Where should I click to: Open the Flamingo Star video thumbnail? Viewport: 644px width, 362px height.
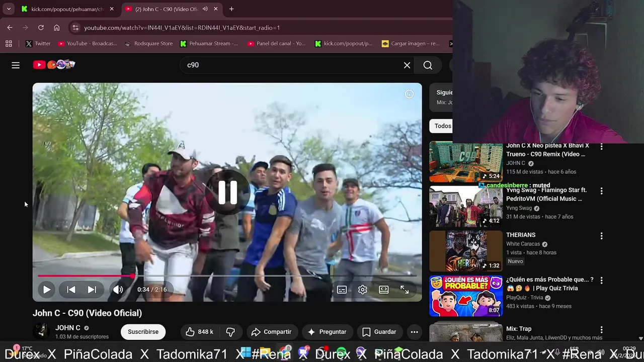[466, 207]
